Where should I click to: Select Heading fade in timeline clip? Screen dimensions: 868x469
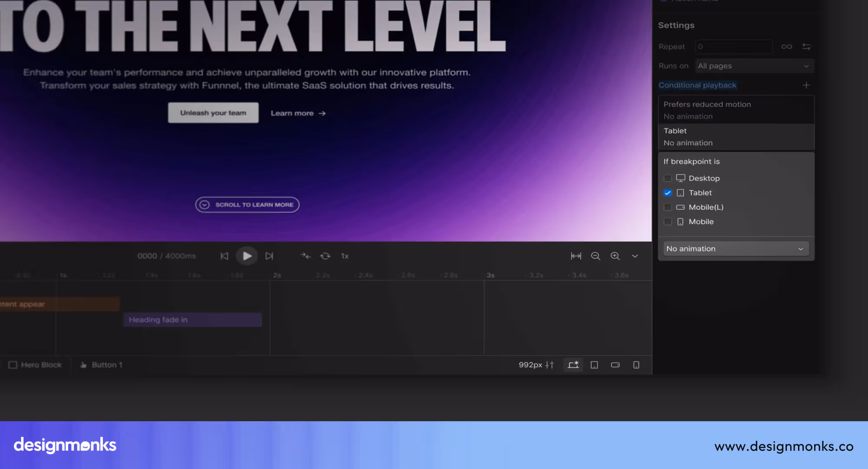(192, 320)
